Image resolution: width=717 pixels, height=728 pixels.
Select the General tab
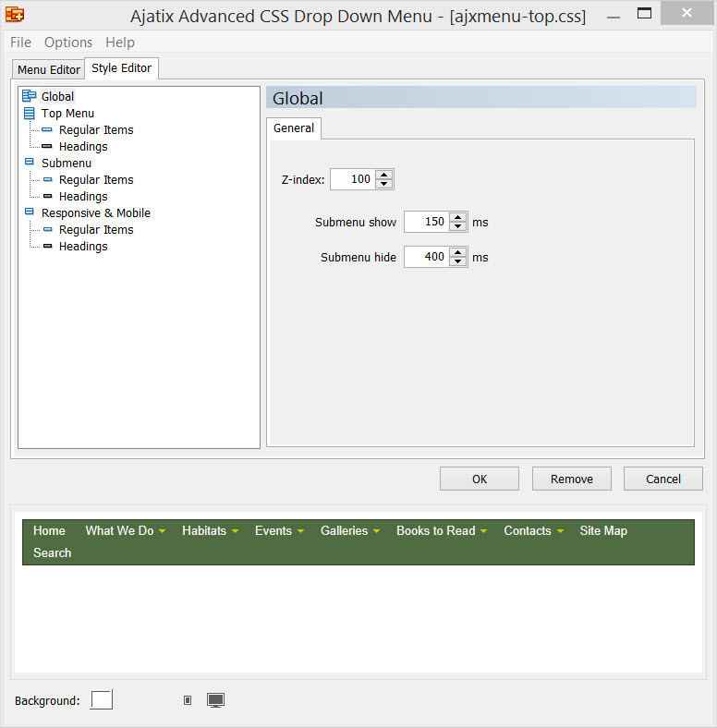pyautogui.click(x=294, y=128)
